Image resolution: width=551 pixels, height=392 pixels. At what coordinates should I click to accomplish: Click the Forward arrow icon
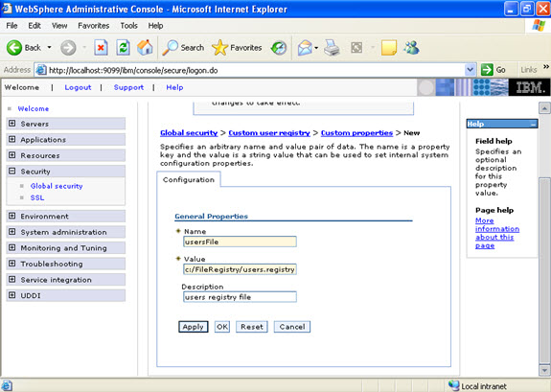point(68,48)
